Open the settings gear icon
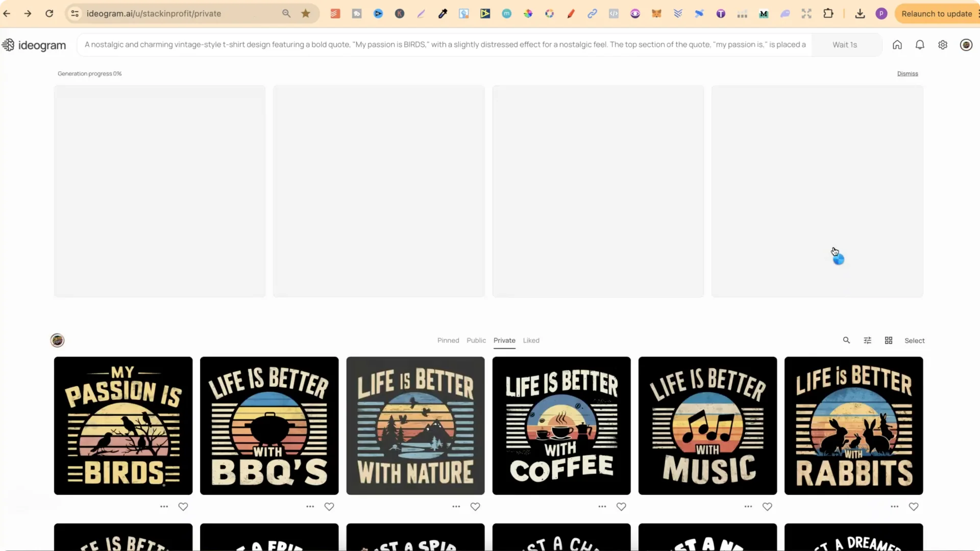The width and height of the screenshot is (980, 551). coord(943,45)
